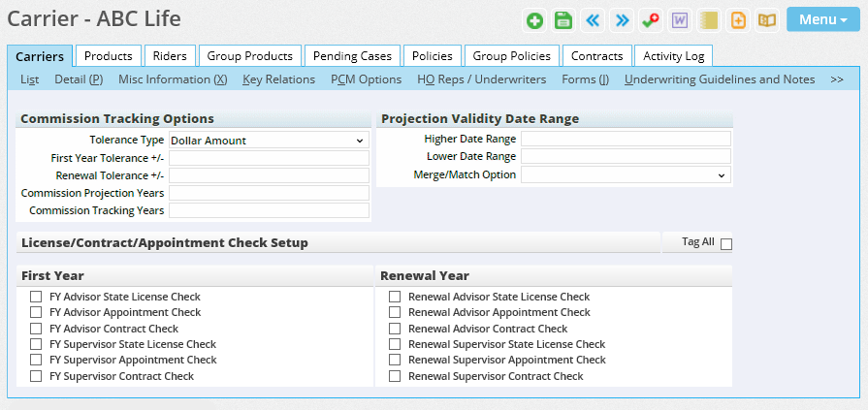The width and height of the screenshot is (868, 410).
Task: Click the green floppy disk save icon
Action: [x=563, y=20]
